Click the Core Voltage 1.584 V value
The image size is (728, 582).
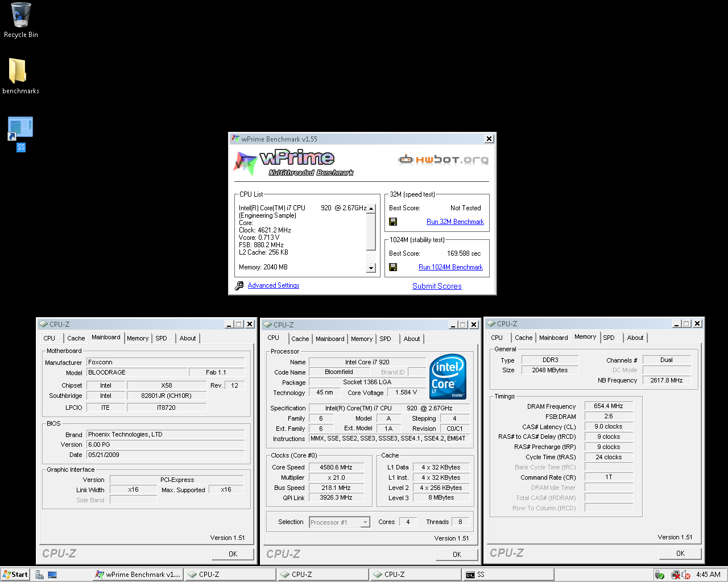[406, 392]
